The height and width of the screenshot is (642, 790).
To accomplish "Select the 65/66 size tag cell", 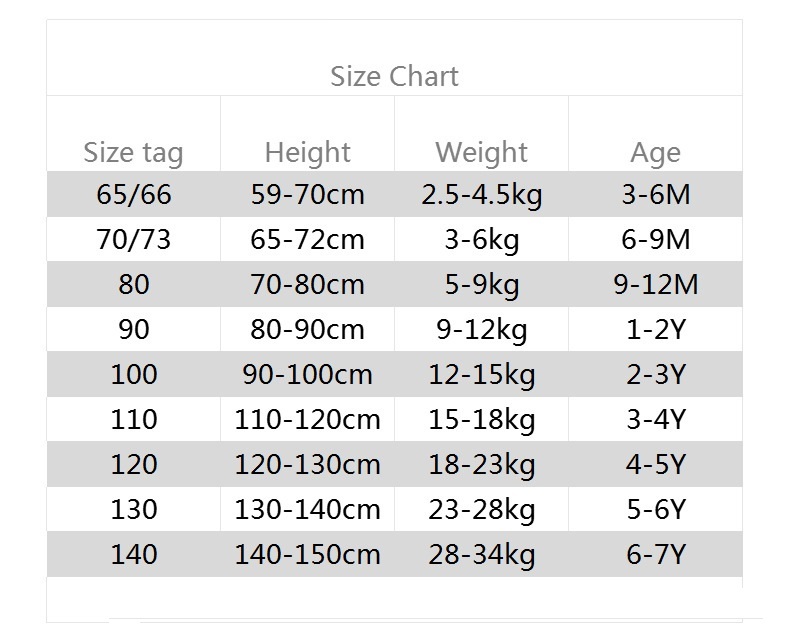I will (133, 194).
